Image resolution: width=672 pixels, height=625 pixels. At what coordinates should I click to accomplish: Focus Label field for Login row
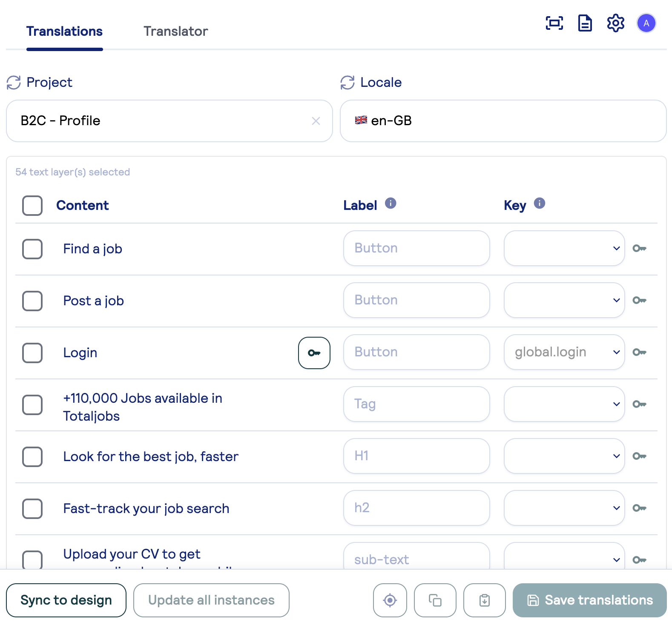[416, 352]
